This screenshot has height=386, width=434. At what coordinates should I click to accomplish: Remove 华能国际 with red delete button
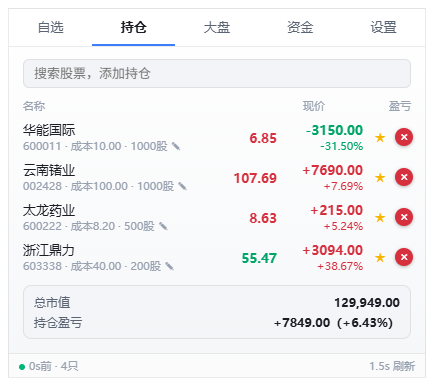coord(404,137)
